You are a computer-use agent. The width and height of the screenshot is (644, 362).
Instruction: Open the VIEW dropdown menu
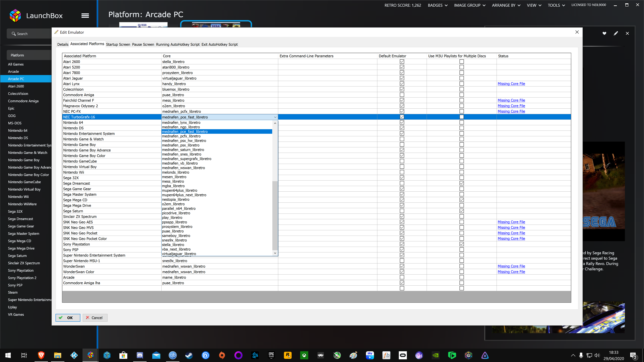pos(534,5)
